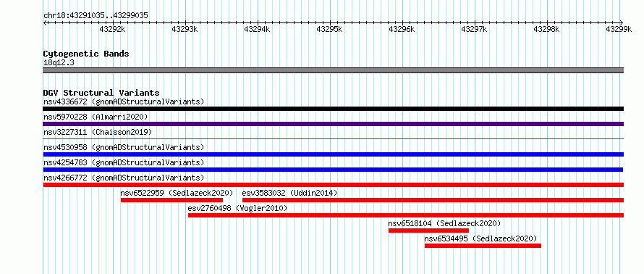Image resolution: width=644 pixels, height=274 pixels.
Task: Click the 43296k ruler position
Action: click(x=402, y=29)
